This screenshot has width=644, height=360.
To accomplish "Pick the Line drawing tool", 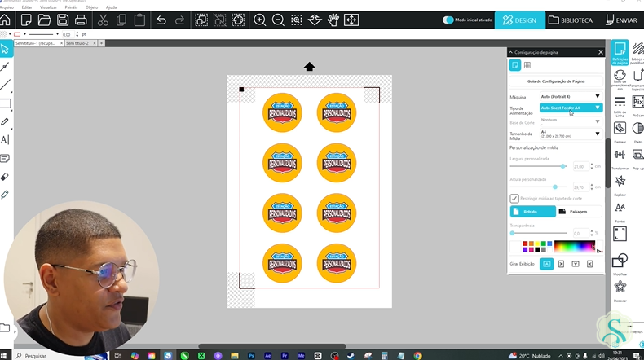I will click(x=5, y=85).
